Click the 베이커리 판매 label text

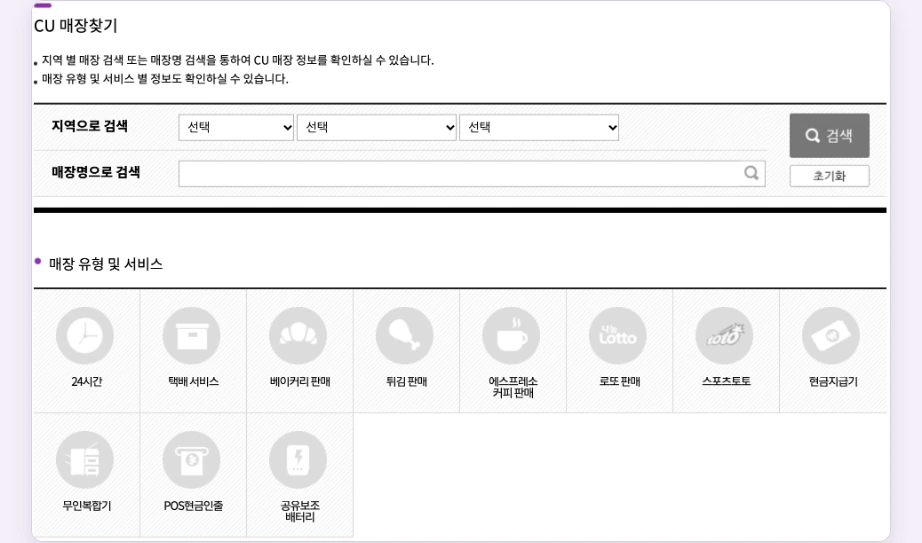[300, 381]
